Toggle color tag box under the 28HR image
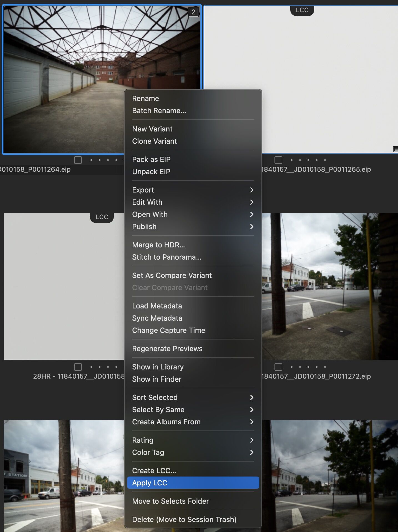Image resolution: width=398 pixels, height=532 pixels. click(x=78, y=367)
